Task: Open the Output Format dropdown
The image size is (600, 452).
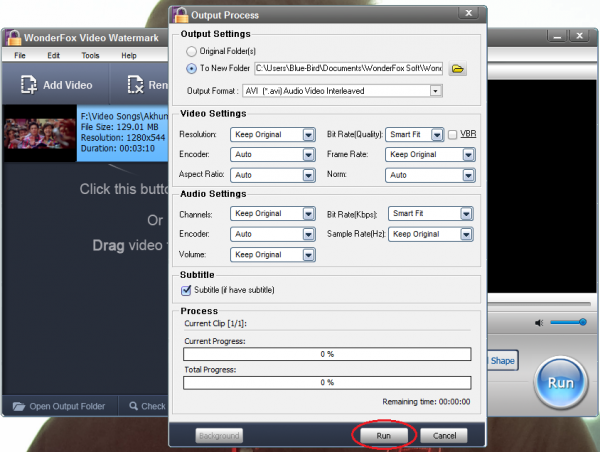Action: pyautogui.click(x=435, y=91)
